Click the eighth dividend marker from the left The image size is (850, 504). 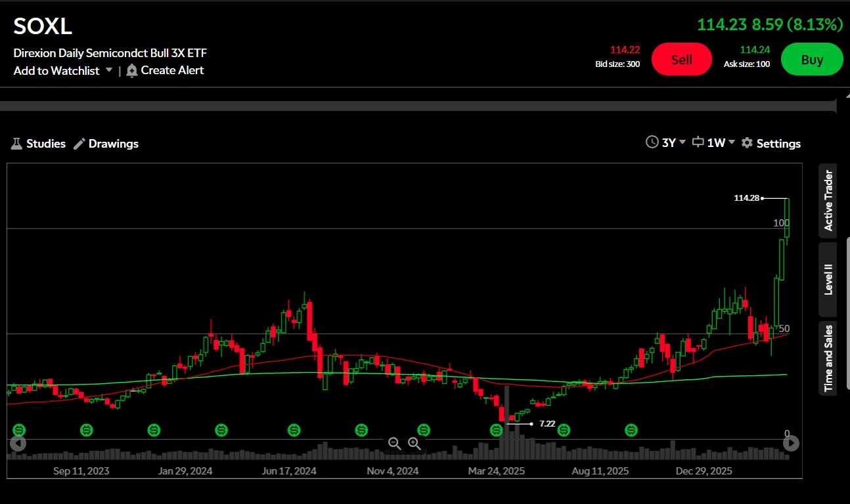[497, 430]
